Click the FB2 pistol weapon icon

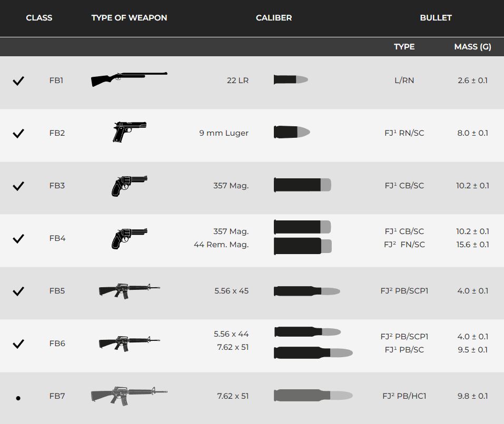(x=129, y=132)
